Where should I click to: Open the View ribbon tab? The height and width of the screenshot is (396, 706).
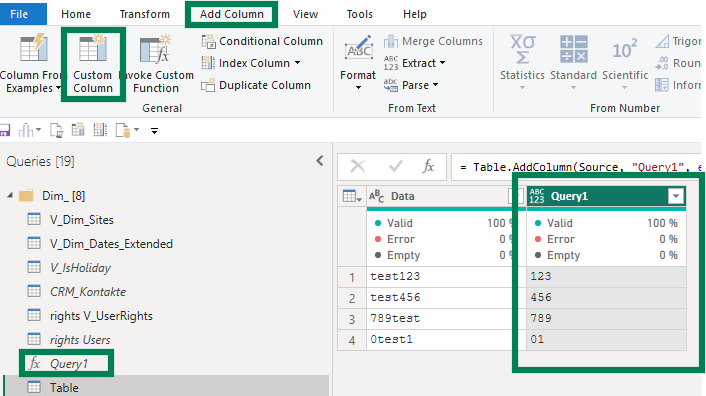point(305,14)
